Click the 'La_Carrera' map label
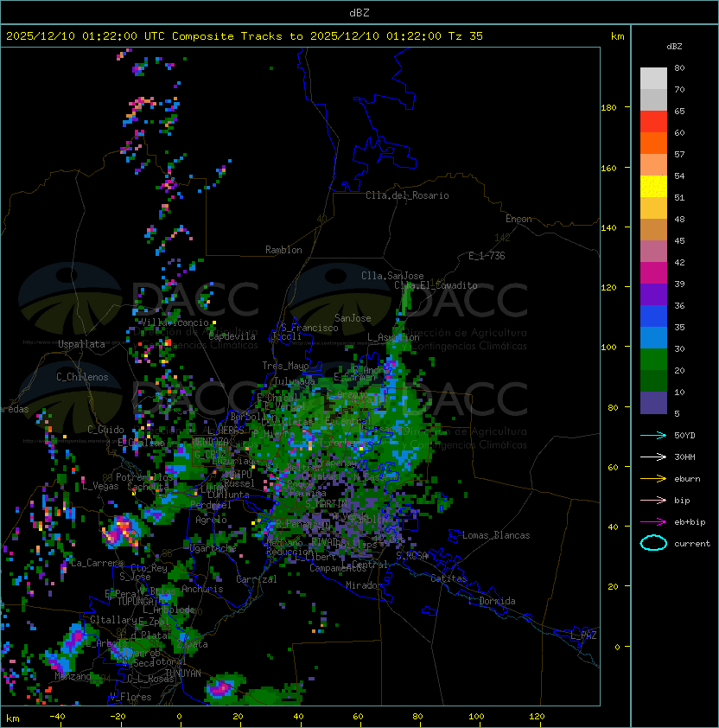Image resolution: width=719 pixels, height=728 pixels. 97,563
